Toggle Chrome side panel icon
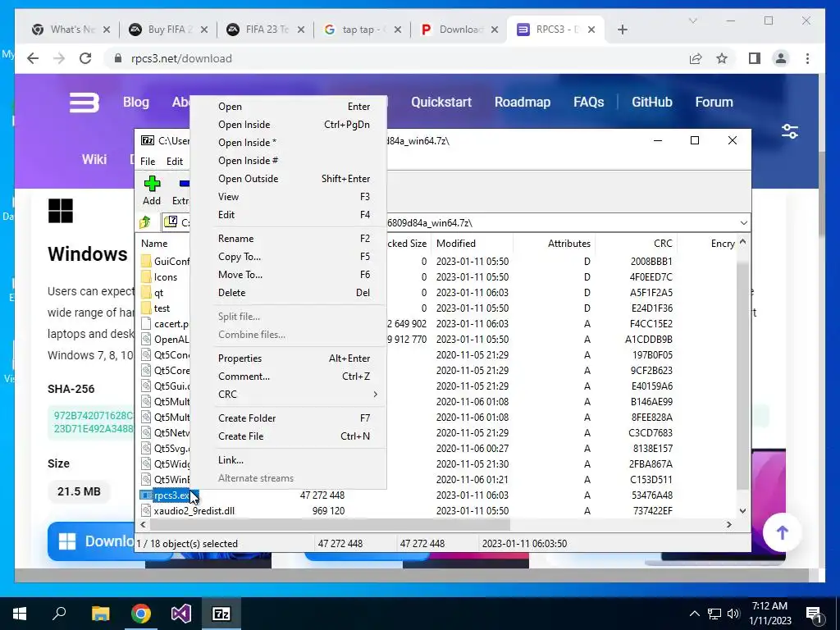 point(755,58)
